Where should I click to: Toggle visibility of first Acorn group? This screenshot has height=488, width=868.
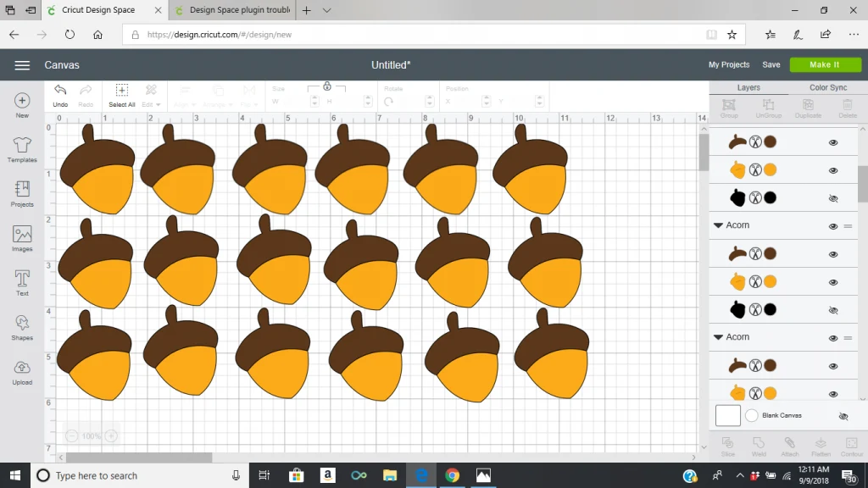[x=833, y=226]
